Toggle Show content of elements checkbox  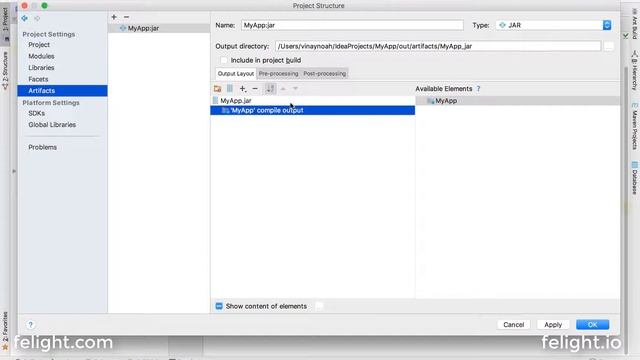coord(219,306)
